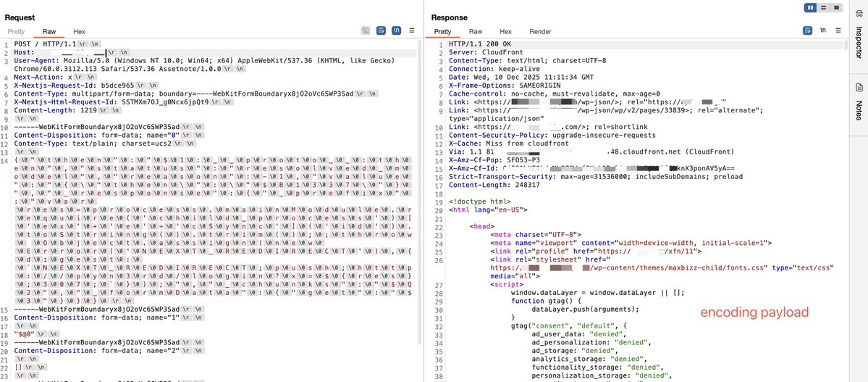Viewport: 868px width, 382px height.
Task: Click the 'HTTP/1.1 200 OK' status line
Action: tap(480, 43)
